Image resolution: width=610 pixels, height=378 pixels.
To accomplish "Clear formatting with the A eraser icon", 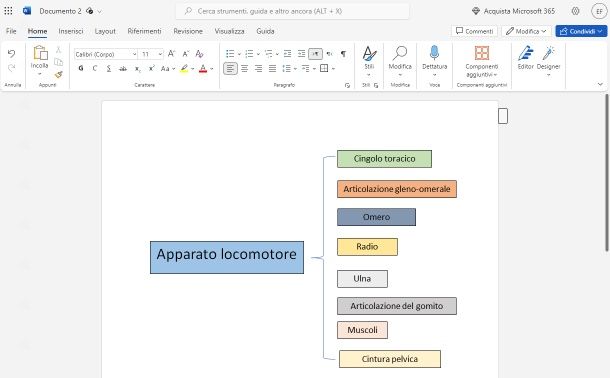I will [x=200, y=54].
